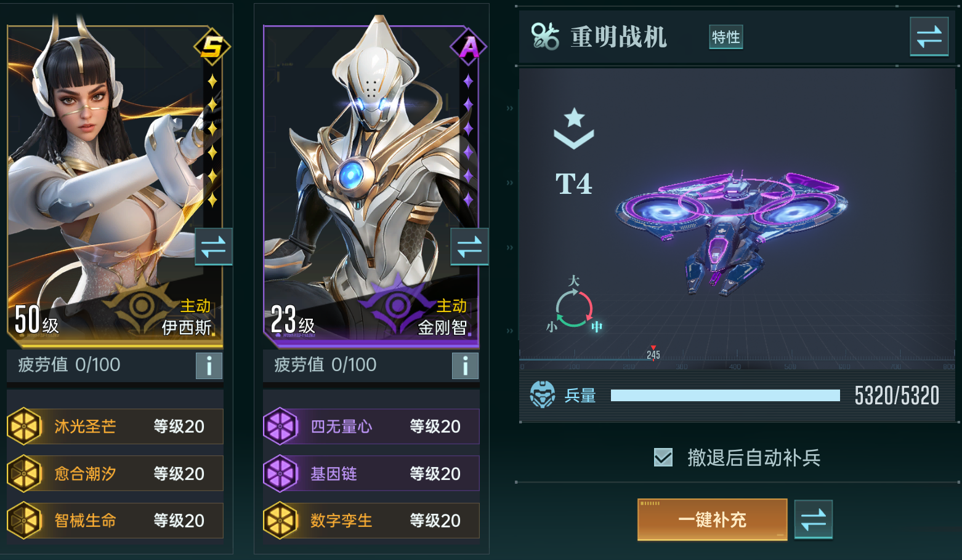Open the 数字孪生 skill level 20
Viewport: 962px width, 560px height.
point(435,521)
